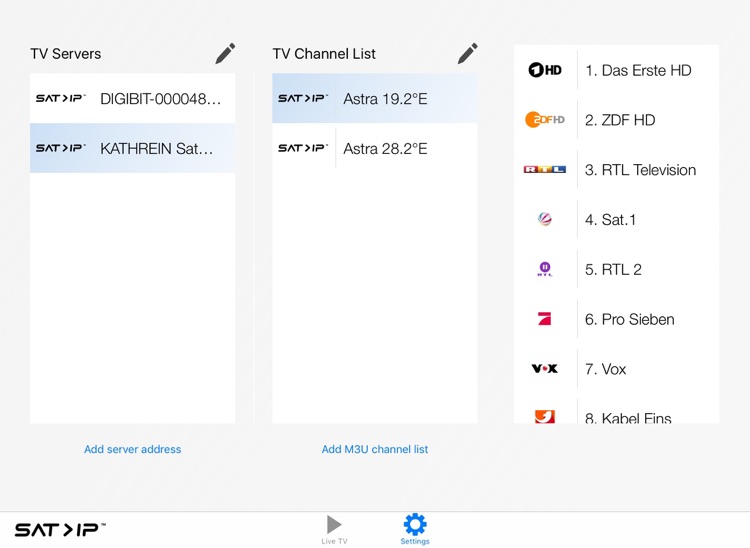This screenshot has height=548, width=750.
Task: Tap the ZDF HD channel logo
Action: [x=545, y=120]
